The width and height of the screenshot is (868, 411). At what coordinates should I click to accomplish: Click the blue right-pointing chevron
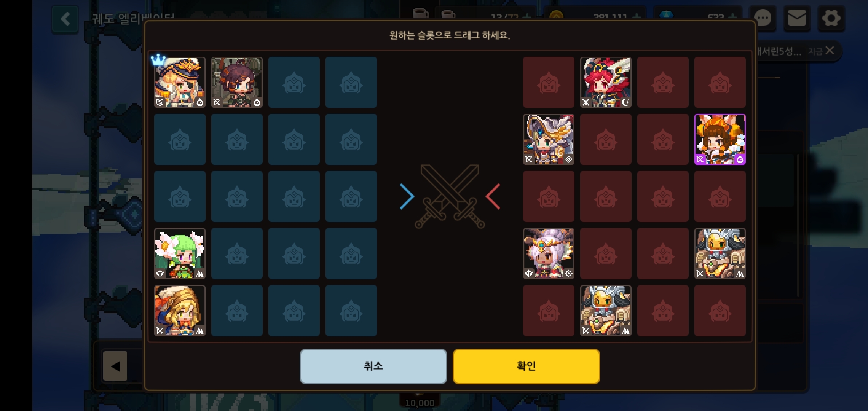[x=407, y=196]
